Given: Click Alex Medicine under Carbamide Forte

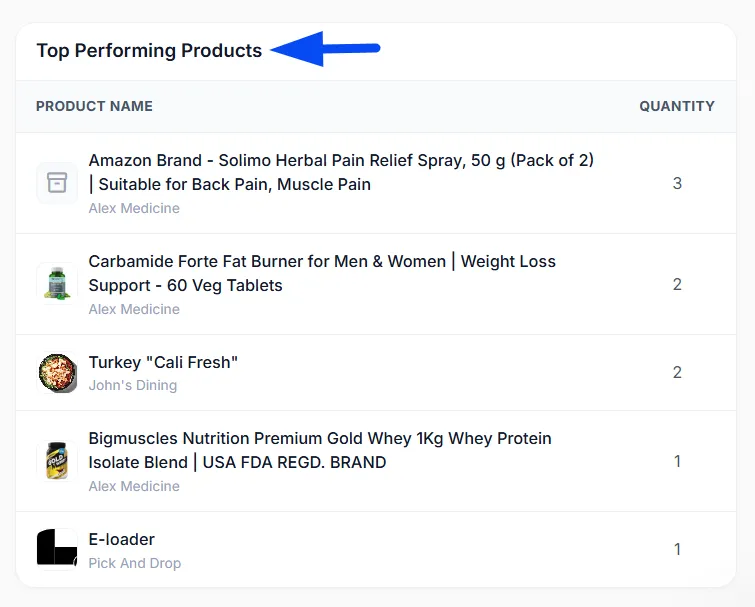Looking at the screenshot, I should 134,309.
